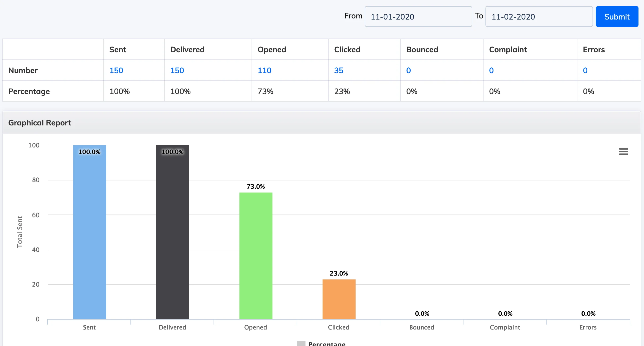Image resolution: width=644 pixels, height=346 pixels.
Task: Click the Submit button
Action: coord(617,17)
